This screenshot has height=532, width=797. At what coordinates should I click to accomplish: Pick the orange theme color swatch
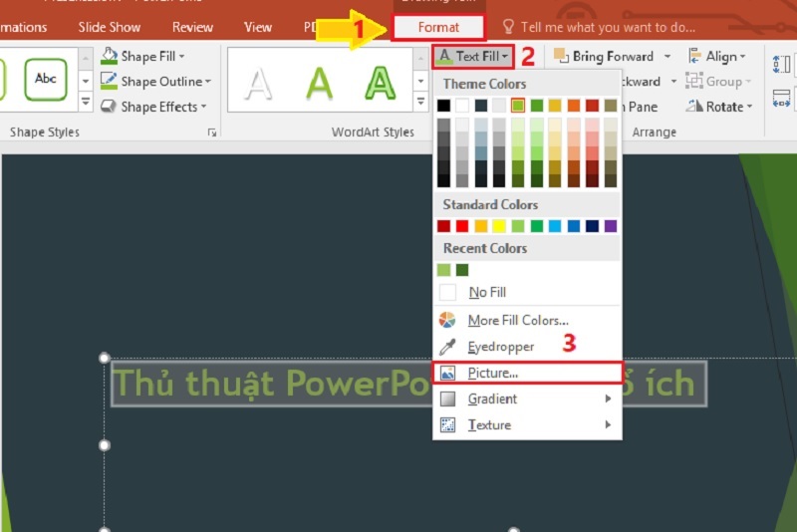(574, 106)
